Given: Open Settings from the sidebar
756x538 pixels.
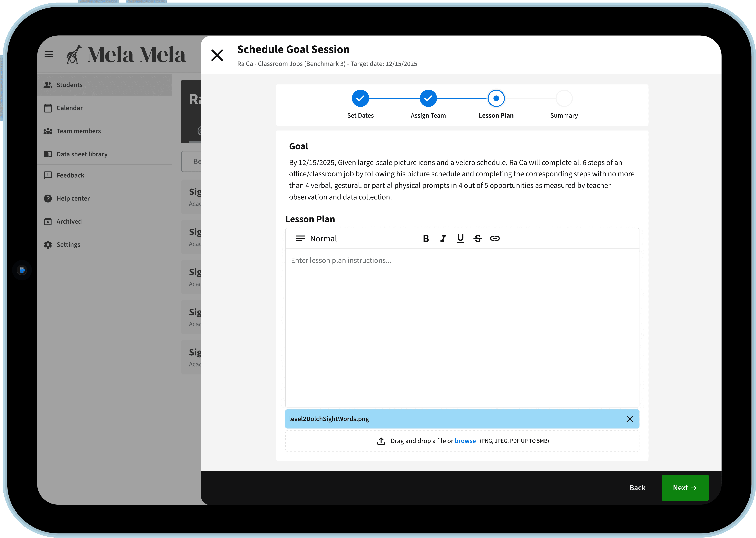Looking at the screenshot, I should (x=68, y=245).
